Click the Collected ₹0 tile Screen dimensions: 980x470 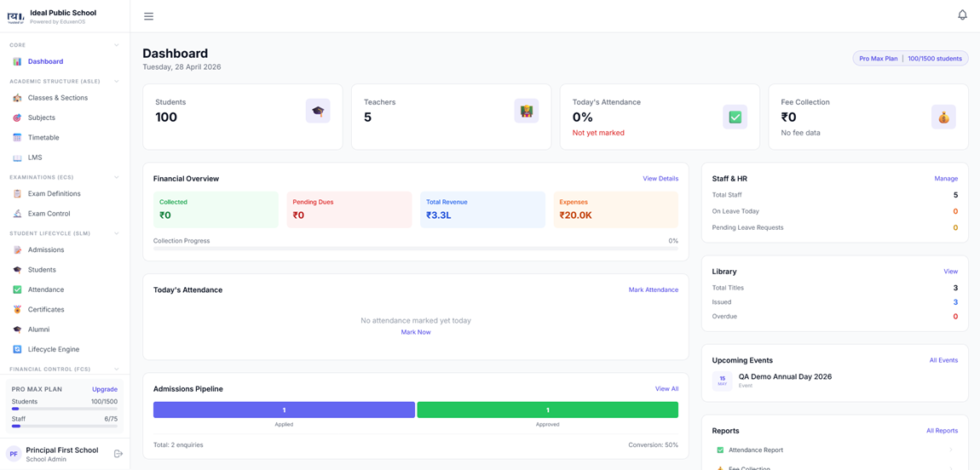(x=216, y=209)
